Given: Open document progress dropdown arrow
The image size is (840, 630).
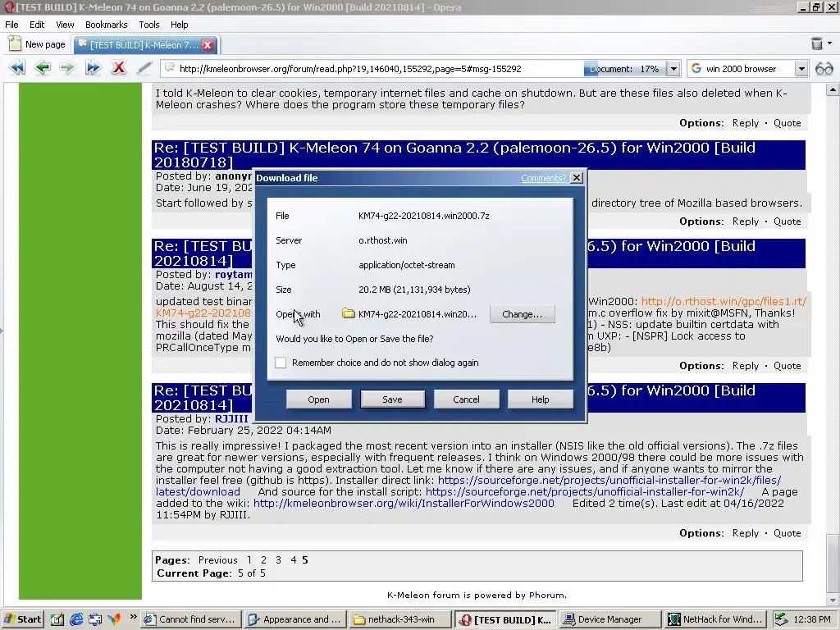Looking at the screenshot, I should [673, 69].
